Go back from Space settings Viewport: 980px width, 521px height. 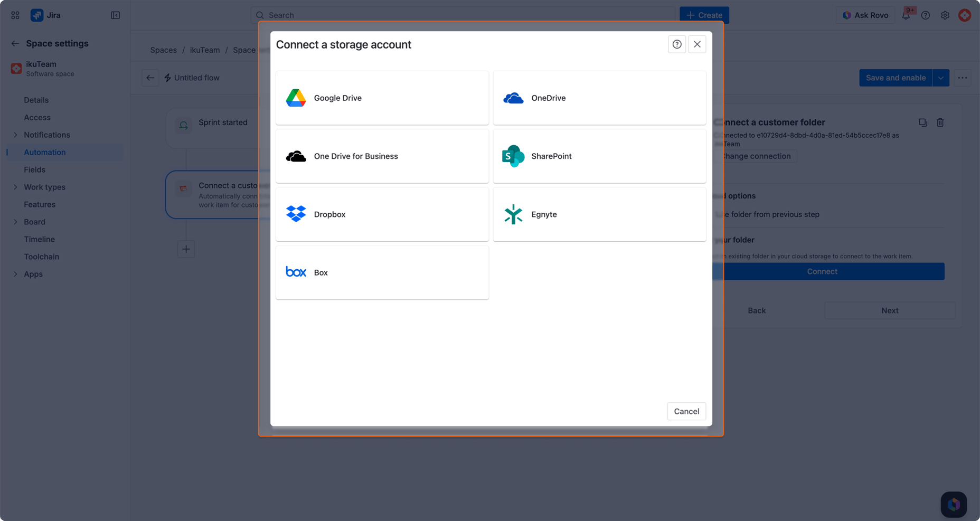[x=15, y=43]
